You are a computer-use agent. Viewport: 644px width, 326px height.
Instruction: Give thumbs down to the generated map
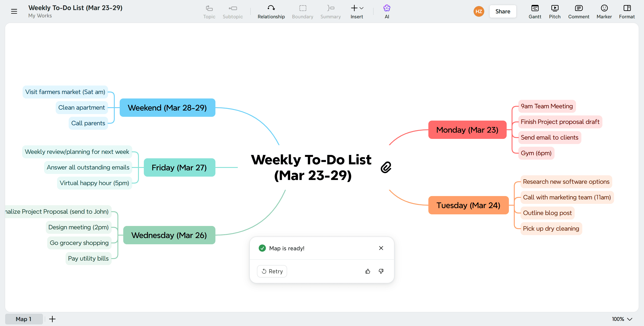[381, 271]
